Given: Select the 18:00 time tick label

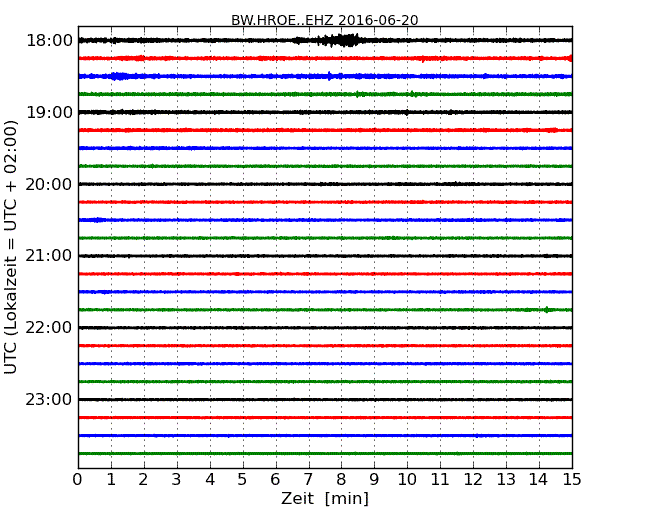Looking at the screenshot, I should point(49,41).
